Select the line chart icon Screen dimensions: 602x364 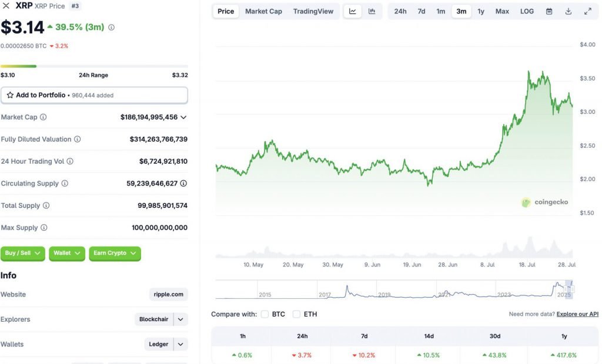353,11
